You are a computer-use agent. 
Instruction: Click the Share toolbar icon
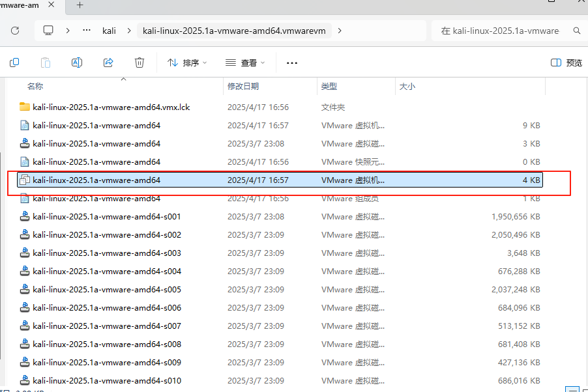click(108, 63)
